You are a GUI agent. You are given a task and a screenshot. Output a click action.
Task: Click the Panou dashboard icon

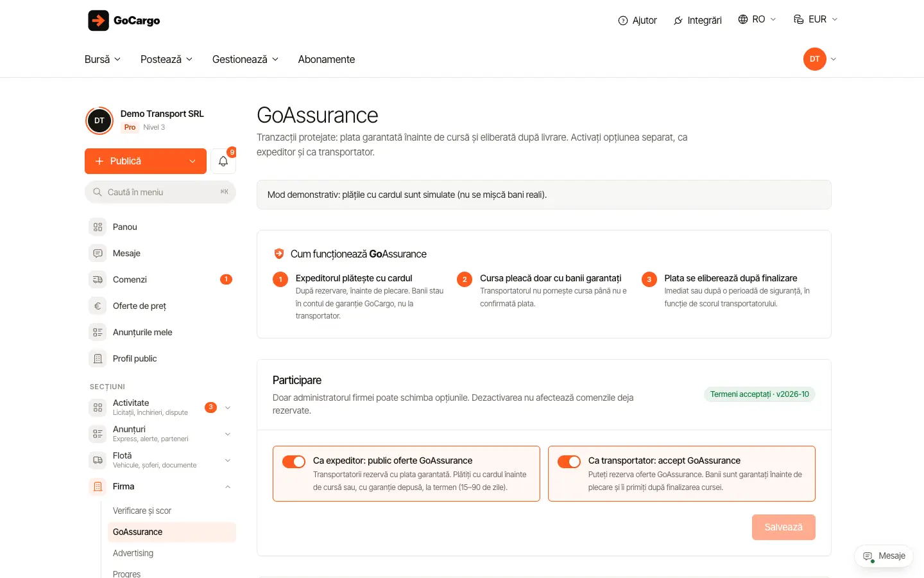pos(98,227)
